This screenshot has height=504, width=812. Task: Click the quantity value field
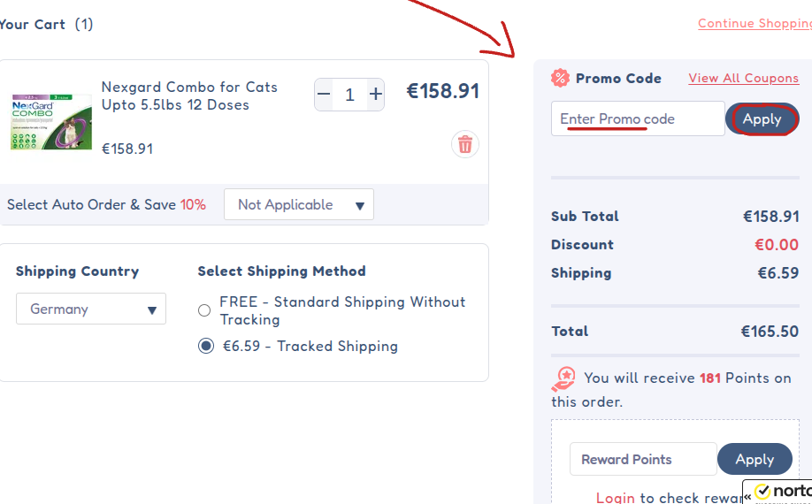coord(349,95)
